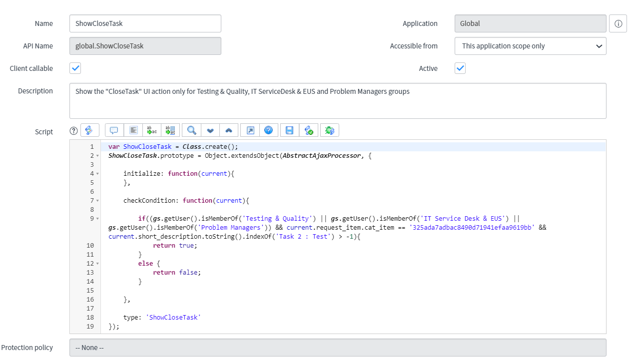
Task: Click the save floppy disk icon
Action: pos(289,130)
